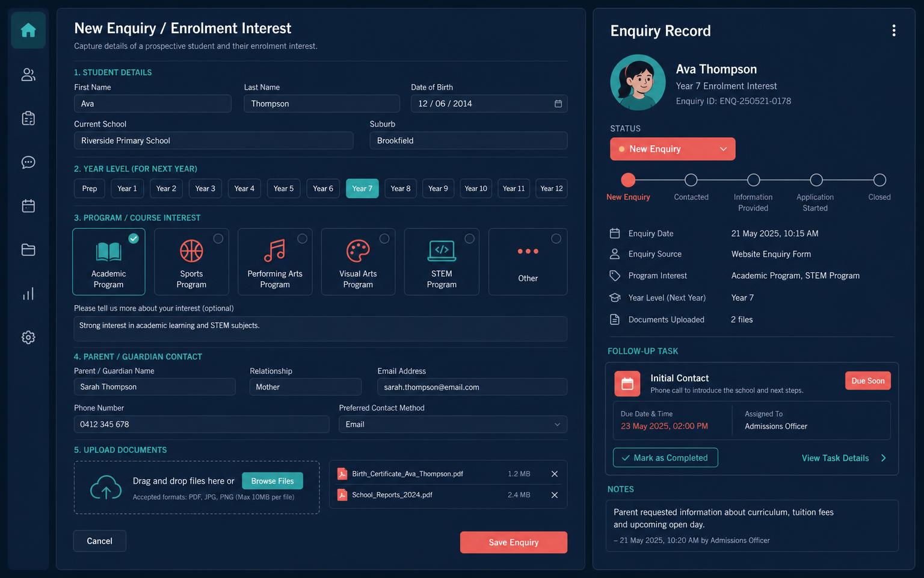The image size is (924, 578).
Task: Click the Contacted step in progress tracker
Action: [691, 180]
